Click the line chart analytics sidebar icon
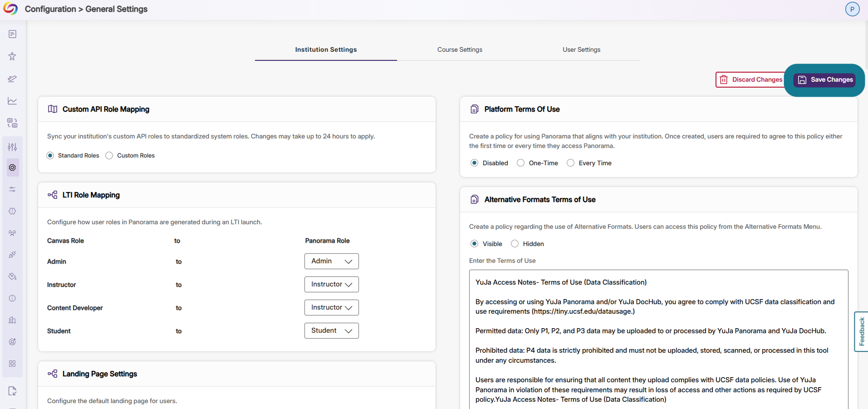Viewport: 868px width, 409px height. tap(12, 101)
